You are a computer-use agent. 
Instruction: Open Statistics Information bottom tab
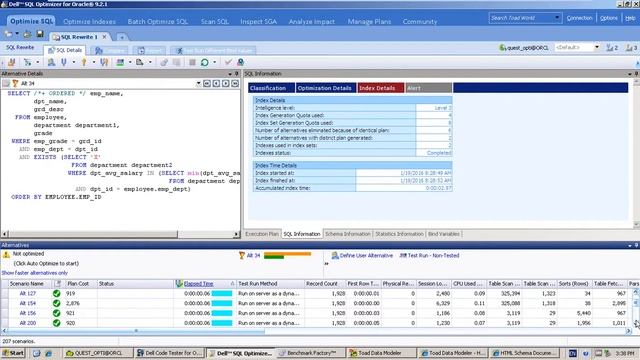pos(399,234)
